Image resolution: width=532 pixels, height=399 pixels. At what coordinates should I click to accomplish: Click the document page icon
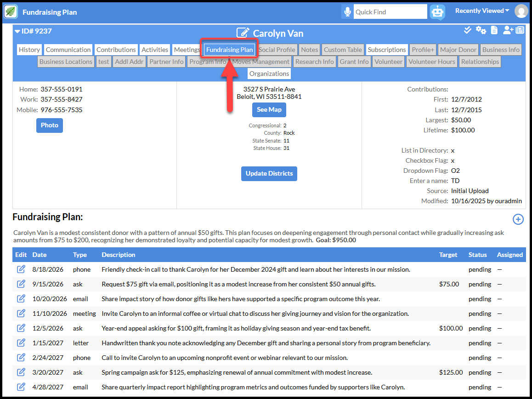[x=494, y=30]
